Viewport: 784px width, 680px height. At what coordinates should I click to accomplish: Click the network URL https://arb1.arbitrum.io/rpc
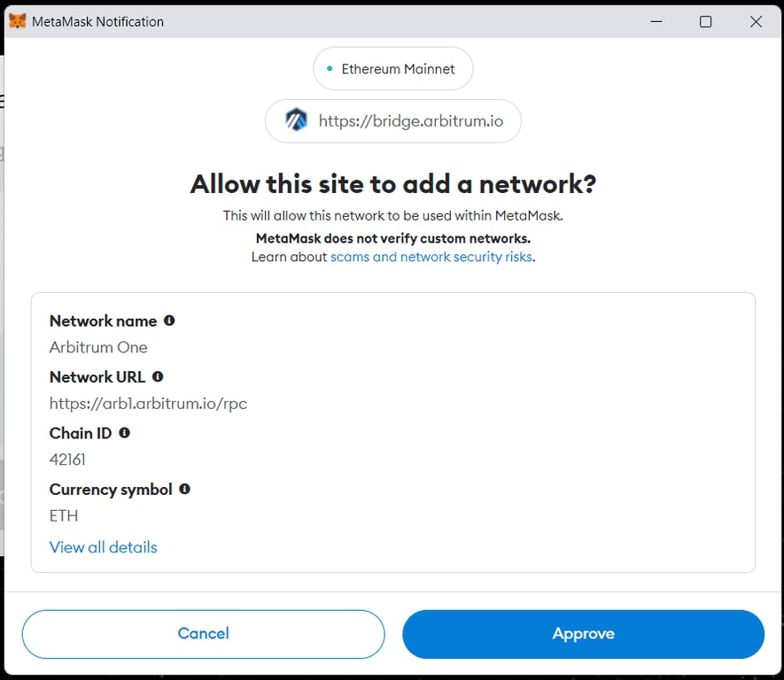149,404
